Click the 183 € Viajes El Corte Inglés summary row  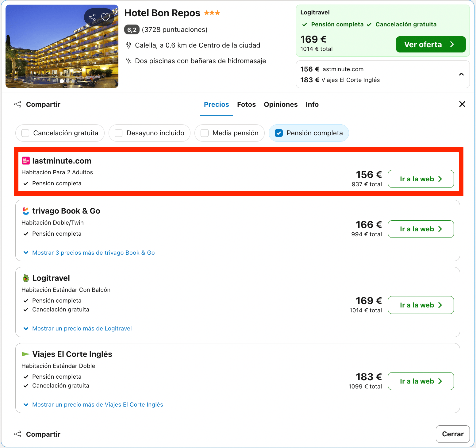(x=340, y=80)
